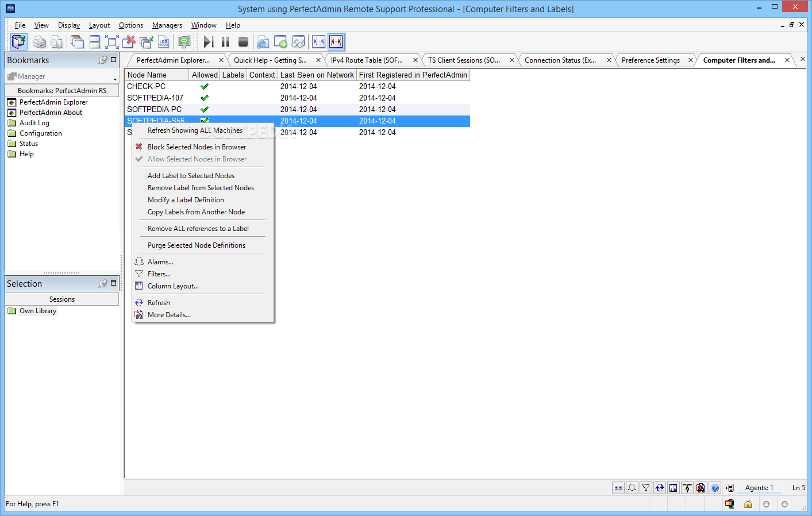
Task: Maximize the Bookmarks panel using its square button
Action: (x=113, y=59)
